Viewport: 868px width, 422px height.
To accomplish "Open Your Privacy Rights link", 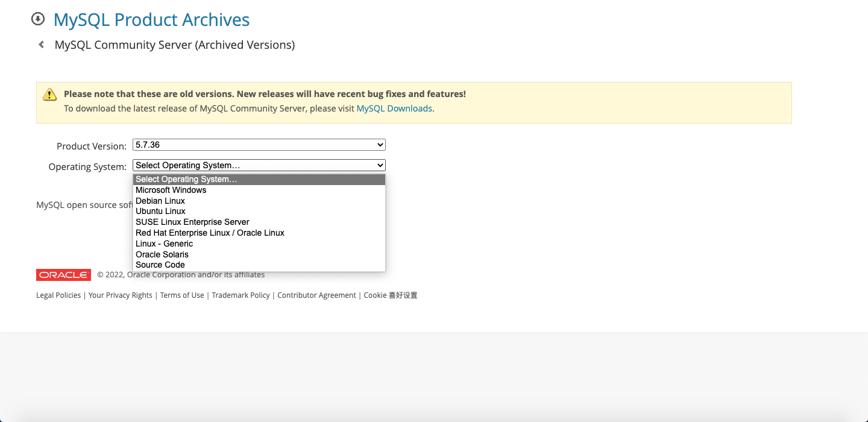I will 121,295.
